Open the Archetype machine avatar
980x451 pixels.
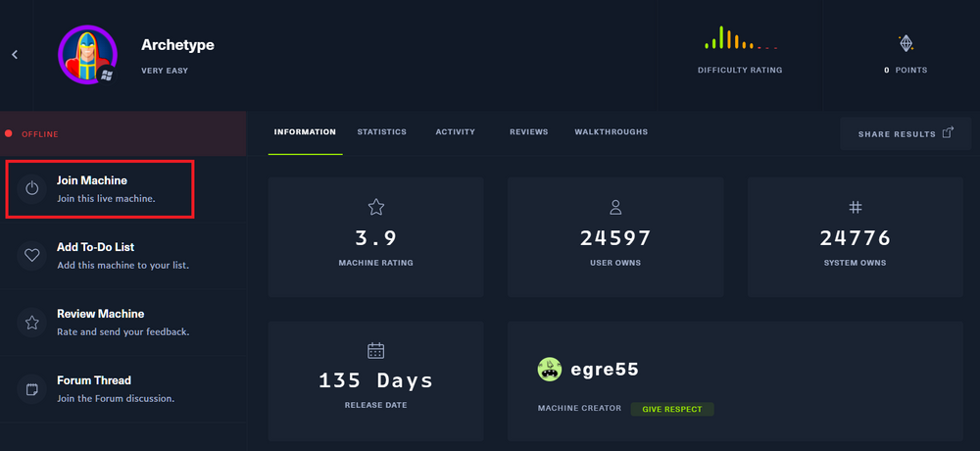(x=86, y=55)
